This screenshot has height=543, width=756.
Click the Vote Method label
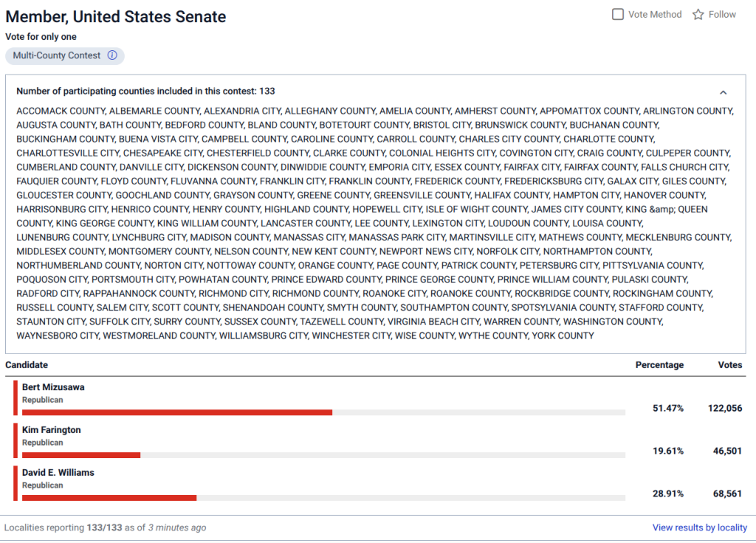tap(655, 15)
